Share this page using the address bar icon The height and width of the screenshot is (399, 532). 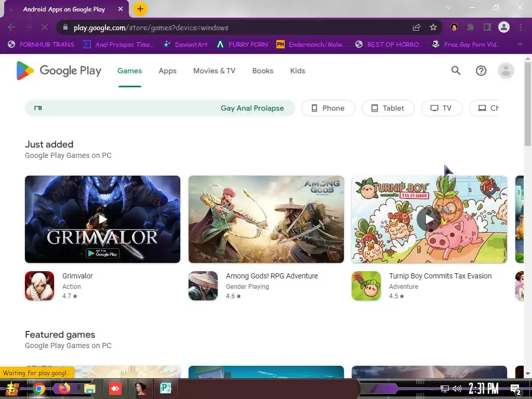coord(417,28)
